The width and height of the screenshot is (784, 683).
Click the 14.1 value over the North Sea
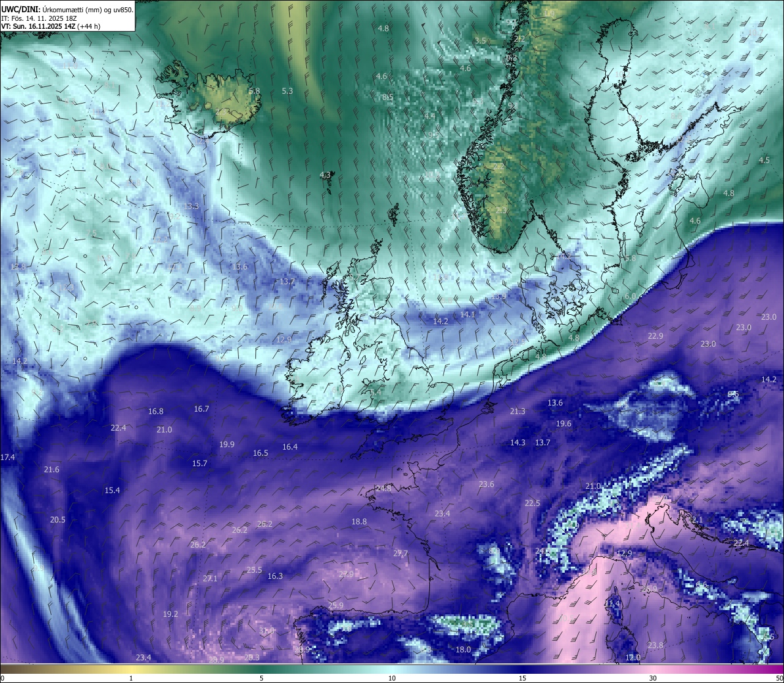pos(467,314)
